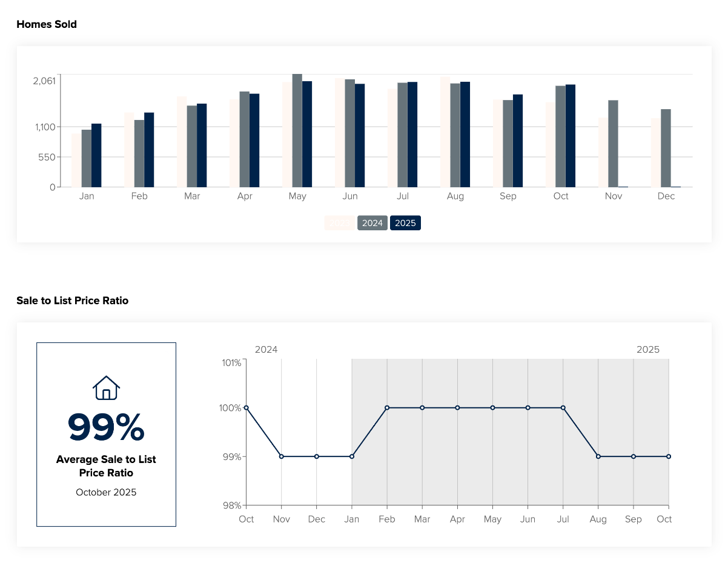Click the Jan data point at 99%
Screen dimensions: 728x580
pyautogui.click(x=352, y=456)
